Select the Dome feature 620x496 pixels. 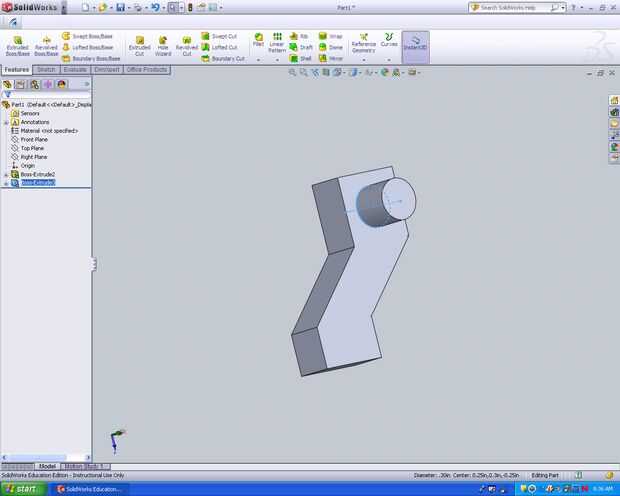pyautogui.click(x=331, y=47)
